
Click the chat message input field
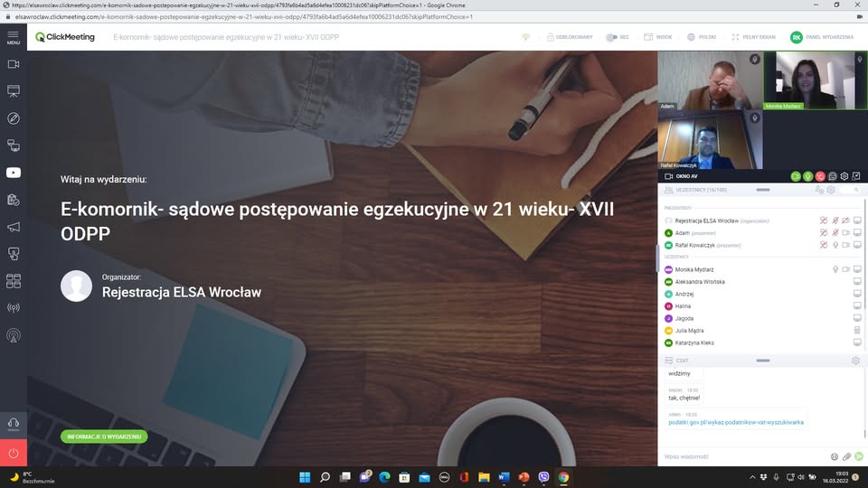(744, 456)
